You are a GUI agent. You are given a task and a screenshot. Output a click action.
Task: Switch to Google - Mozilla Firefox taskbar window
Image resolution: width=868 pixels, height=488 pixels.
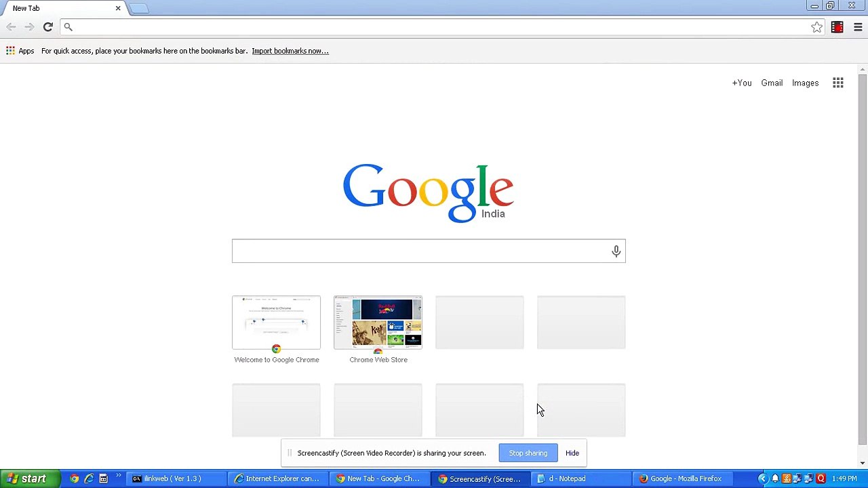click(683, 479)
